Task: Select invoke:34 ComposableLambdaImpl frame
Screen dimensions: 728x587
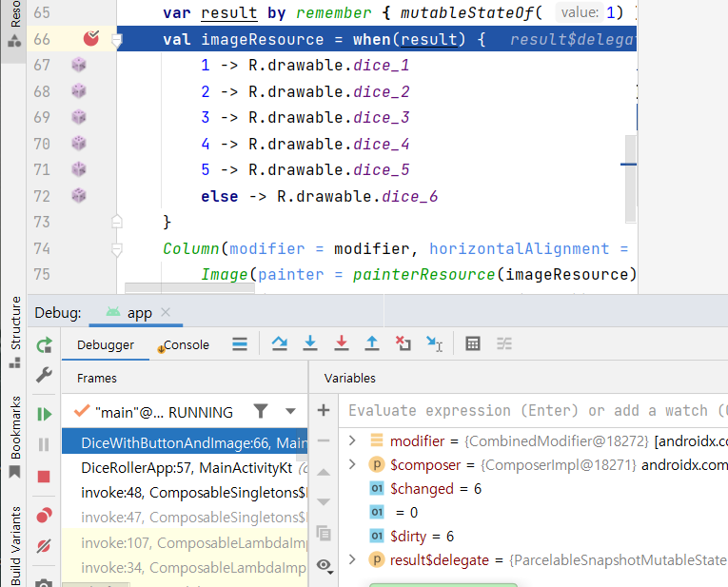Action: (185, 568)
